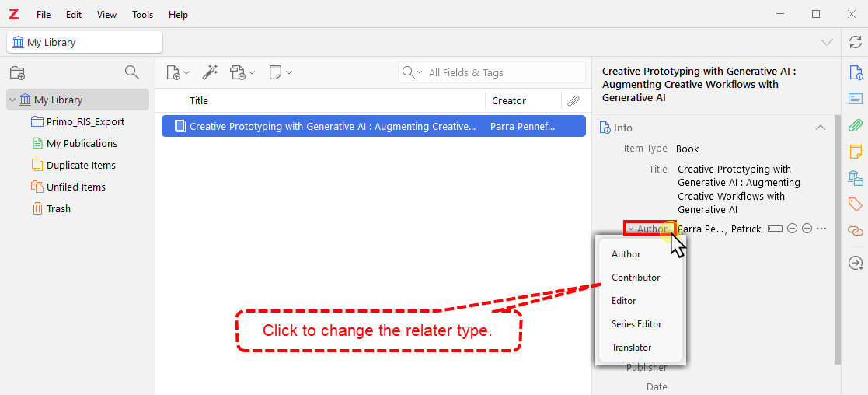868x395 pixels.
Task: Click the Add Attachment toolbar icon
Action: 242,72
